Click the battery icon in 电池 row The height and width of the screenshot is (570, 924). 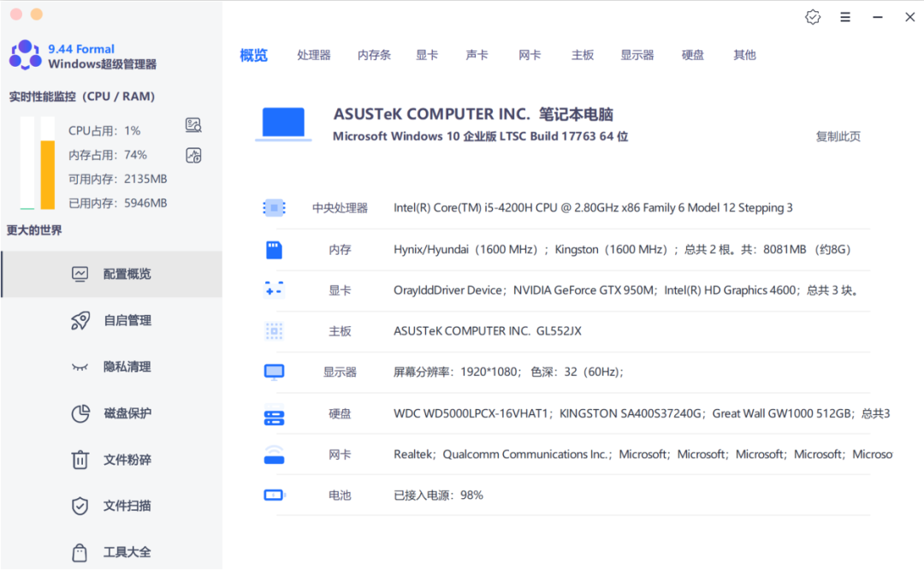(x=274, y=496)
